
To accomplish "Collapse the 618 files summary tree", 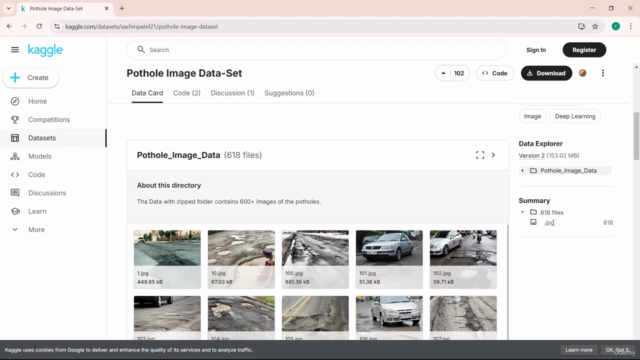I will tap(522, 212).
